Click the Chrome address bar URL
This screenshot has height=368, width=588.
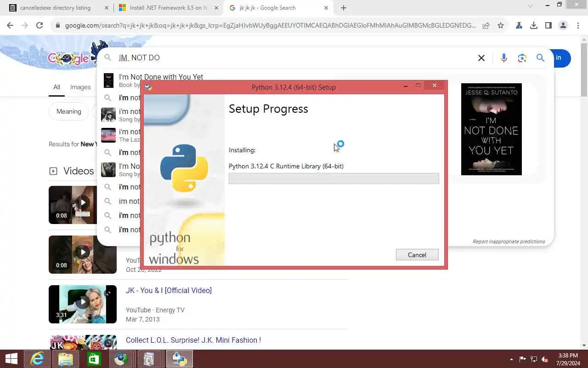pos(270,26)
